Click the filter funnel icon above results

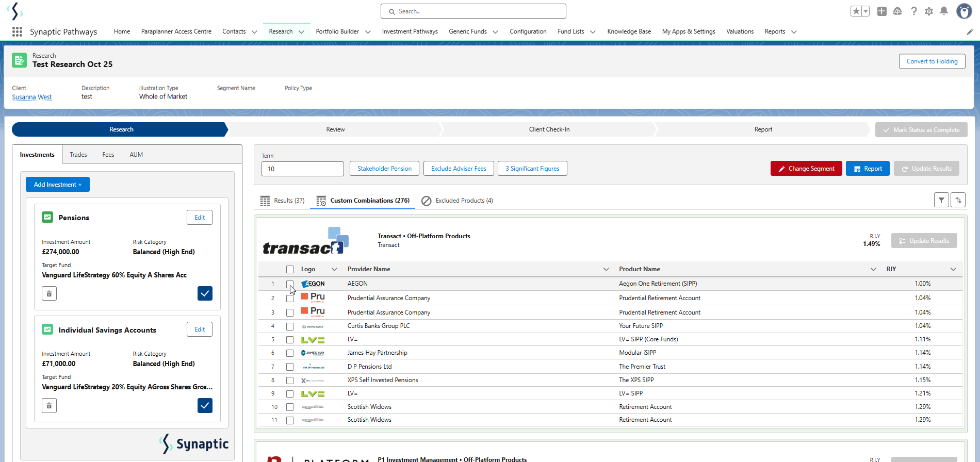[x=942, y=200]
